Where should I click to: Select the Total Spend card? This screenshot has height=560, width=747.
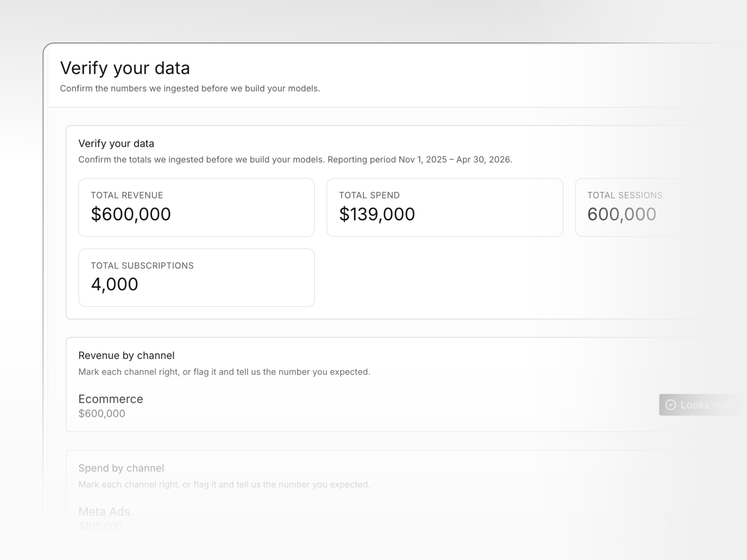click(x=445, y=207)
